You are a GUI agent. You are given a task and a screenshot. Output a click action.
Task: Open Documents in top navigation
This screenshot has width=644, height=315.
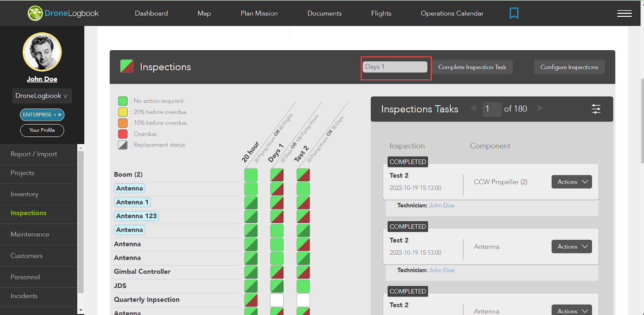[324, 13]
